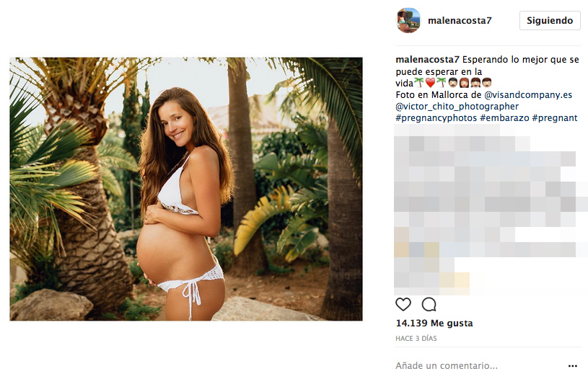Click the HACE 3 DÍAS timestamp
Viewport: 588px width, 379px height.
click(416, 338)
